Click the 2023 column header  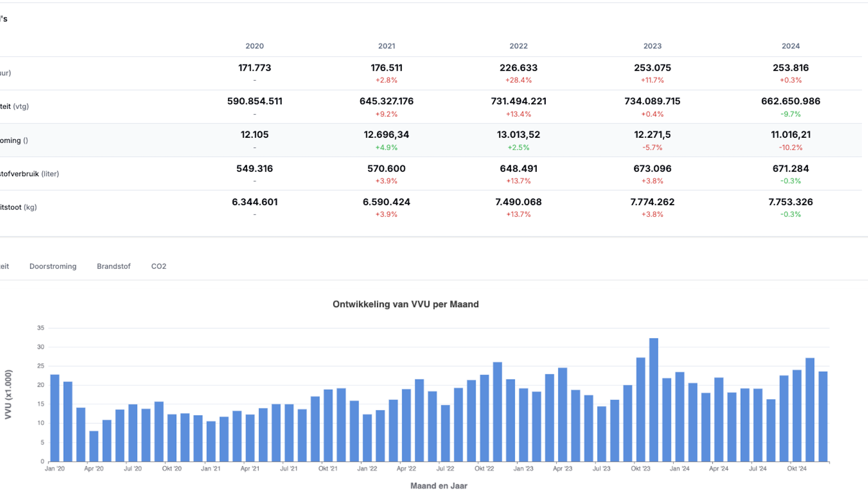pyautogui.click(x=652, y=46)
